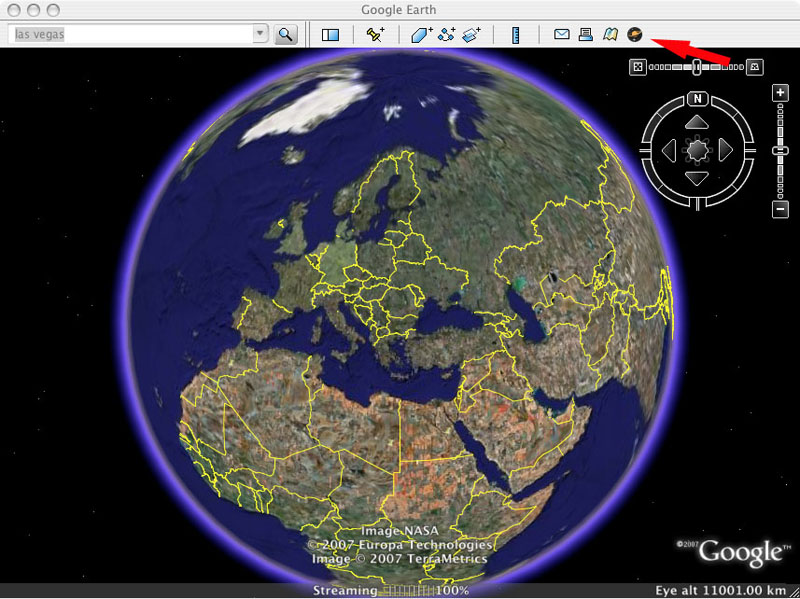Select the Add Path tool

pyautogui.click(x=446, y=35)
